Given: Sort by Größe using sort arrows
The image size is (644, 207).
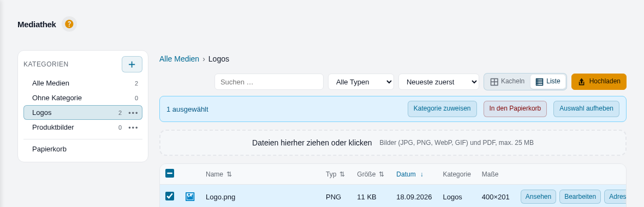Looking at the screenshot, I should pyautogui.click(x=381, y=174).
